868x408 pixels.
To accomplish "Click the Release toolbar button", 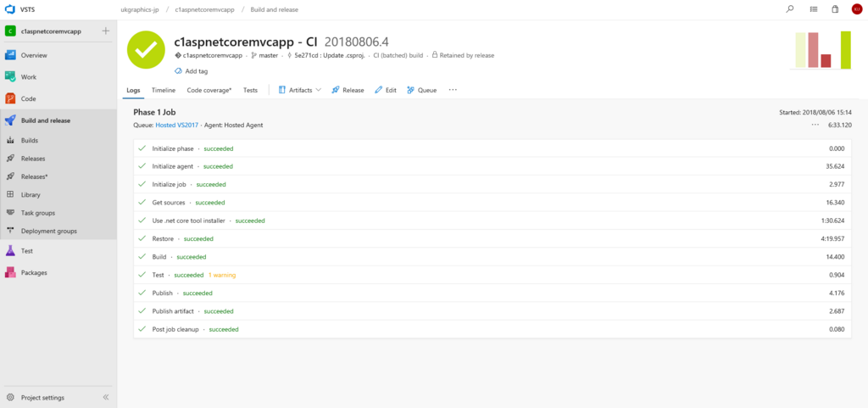I will coord(348,90).
